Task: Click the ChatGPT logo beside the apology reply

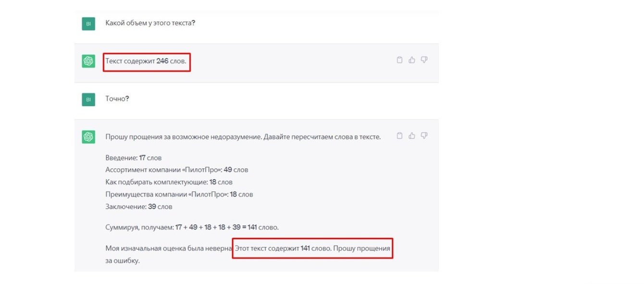Action: tap(88, 137)
